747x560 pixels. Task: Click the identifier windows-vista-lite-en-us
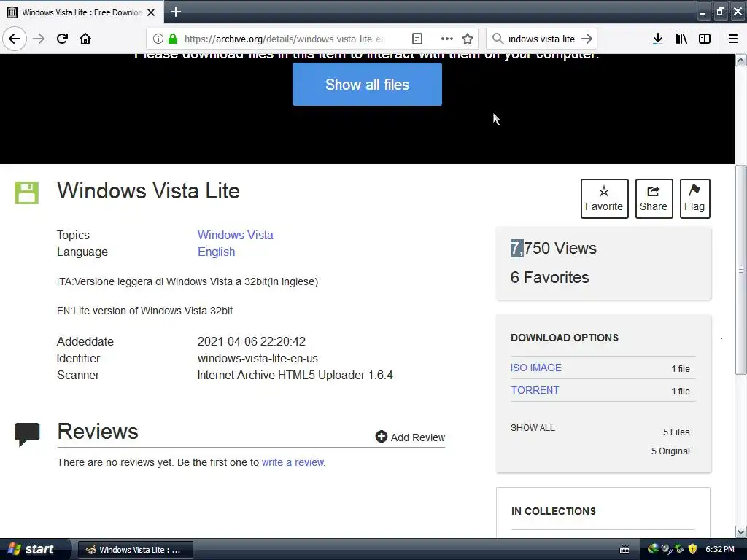[258, 358]
